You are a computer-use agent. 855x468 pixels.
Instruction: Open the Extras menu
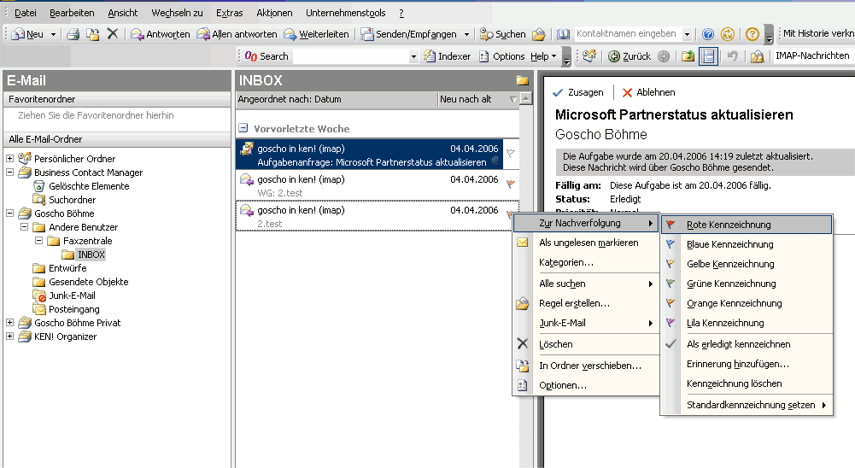pyautogui.click(x=229, y=13)
